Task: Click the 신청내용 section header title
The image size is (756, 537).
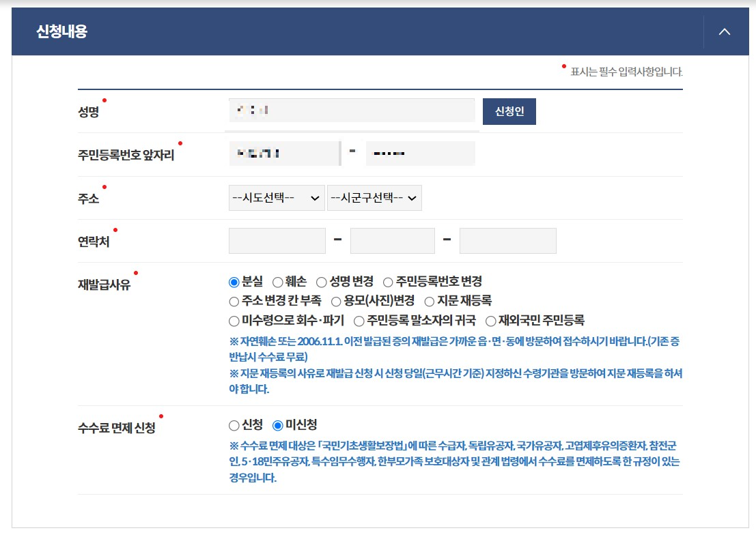Action: point(61,31)
